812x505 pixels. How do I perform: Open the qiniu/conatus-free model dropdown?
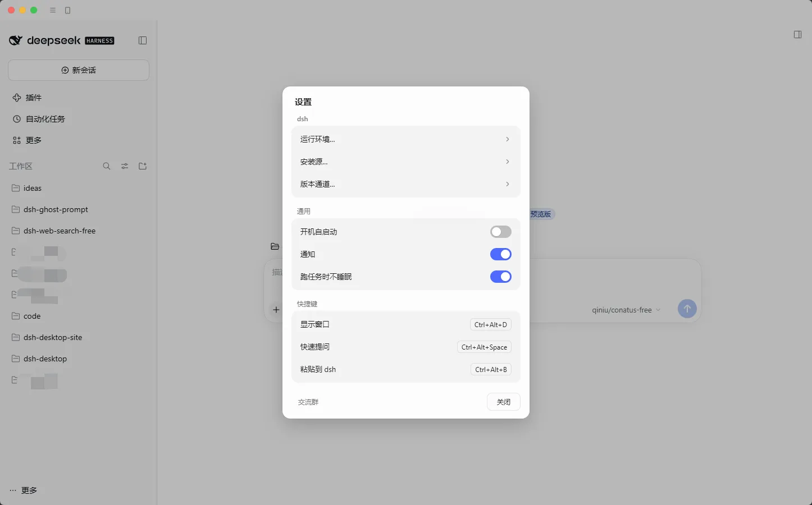pyautogui.click(x=626, y=310)
